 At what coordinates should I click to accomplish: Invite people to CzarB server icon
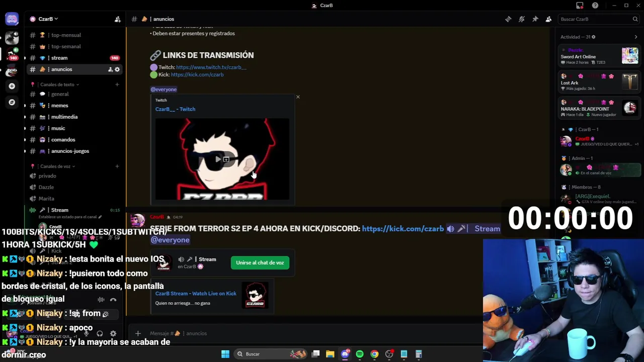(117, 19)
